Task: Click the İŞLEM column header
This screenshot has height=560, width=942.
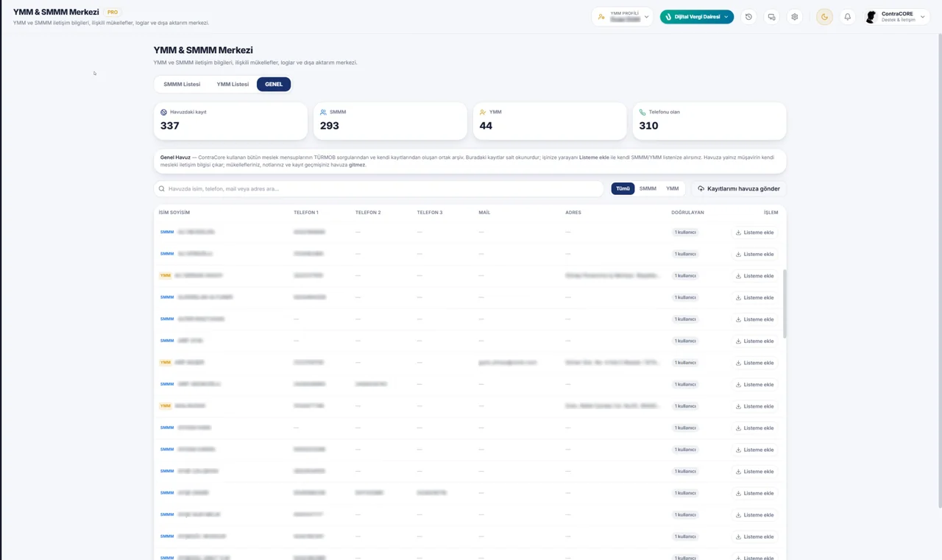Action: click(771, 213)
